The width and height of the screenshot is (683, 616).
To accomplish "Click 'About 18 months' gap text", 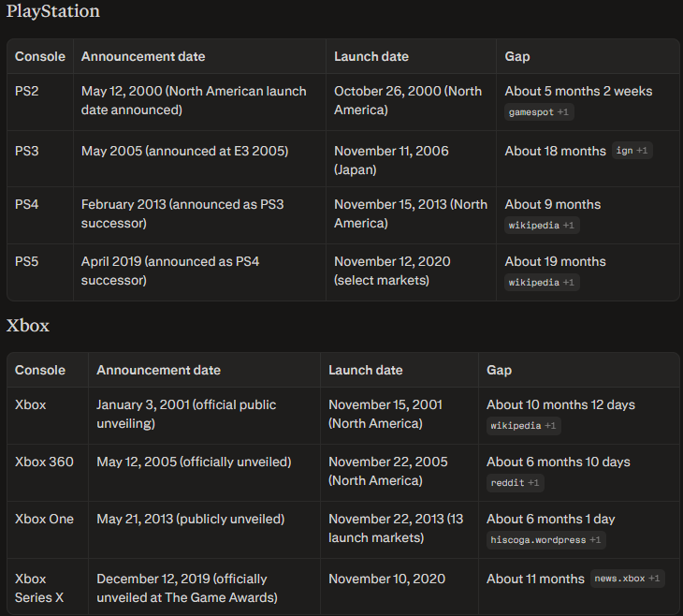I will (556, 151).
